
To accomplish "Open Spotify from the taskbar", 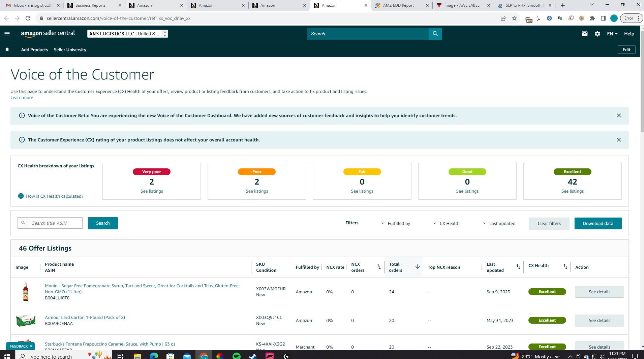I will (x=237, y=356).
